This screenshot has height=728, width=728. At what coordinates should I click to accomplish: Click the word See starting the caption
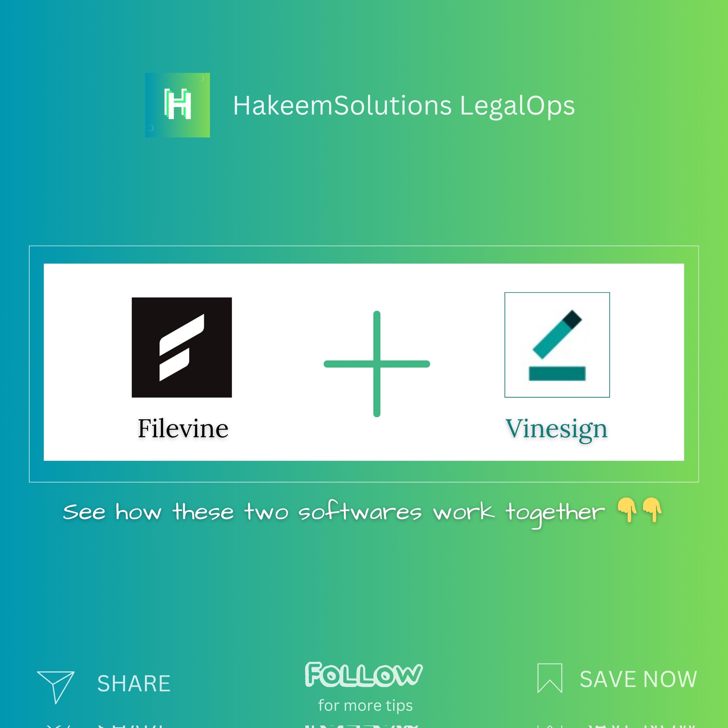84,512
